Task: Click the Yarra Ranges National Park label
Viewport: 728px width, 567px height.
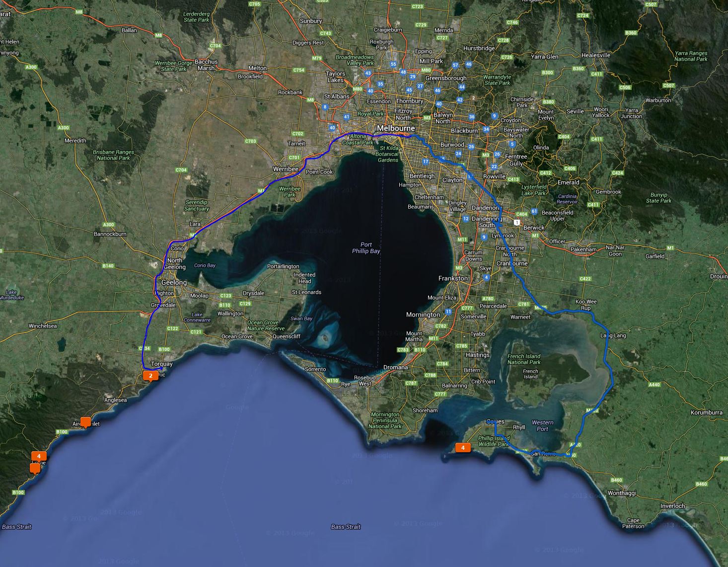Action: tap(691, 56)
